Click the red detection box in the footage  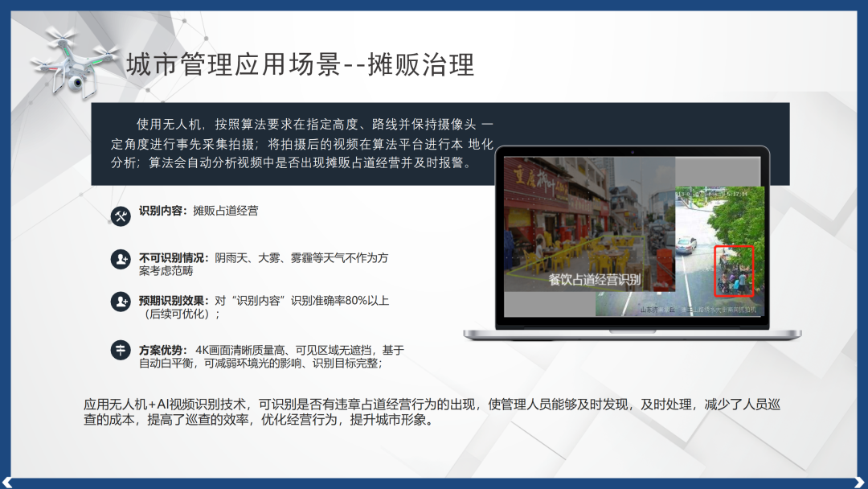tap(734, 270)
